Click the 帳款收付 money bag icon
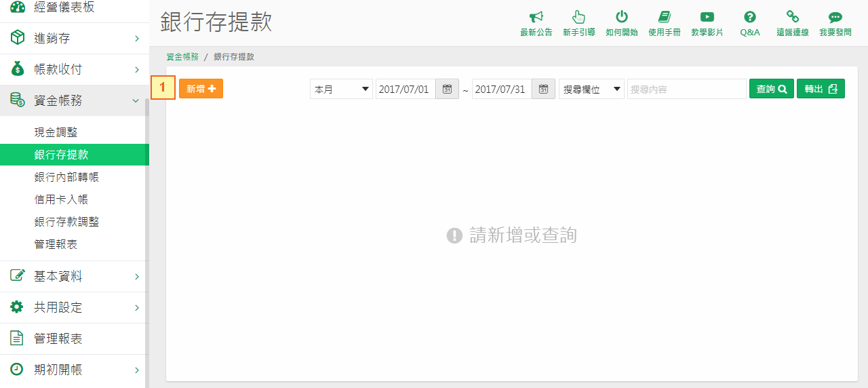Viewport: 868px width, 388px height. pos(17,69)
